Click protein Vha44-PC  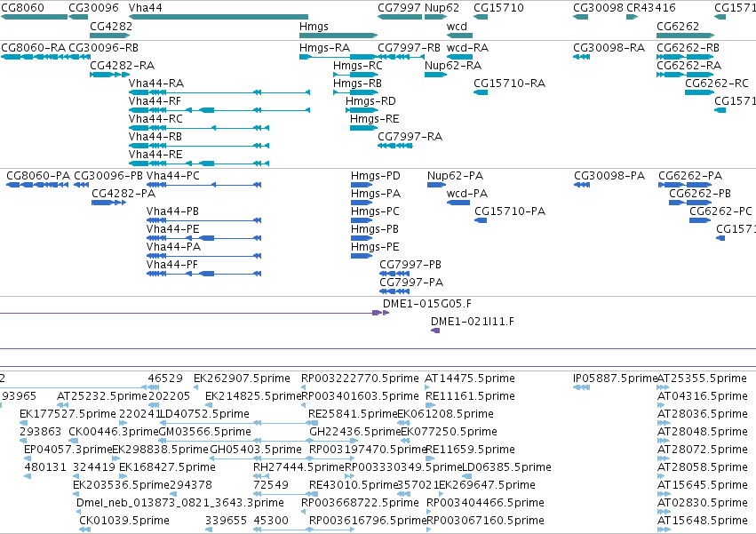[x=173, y=176]
